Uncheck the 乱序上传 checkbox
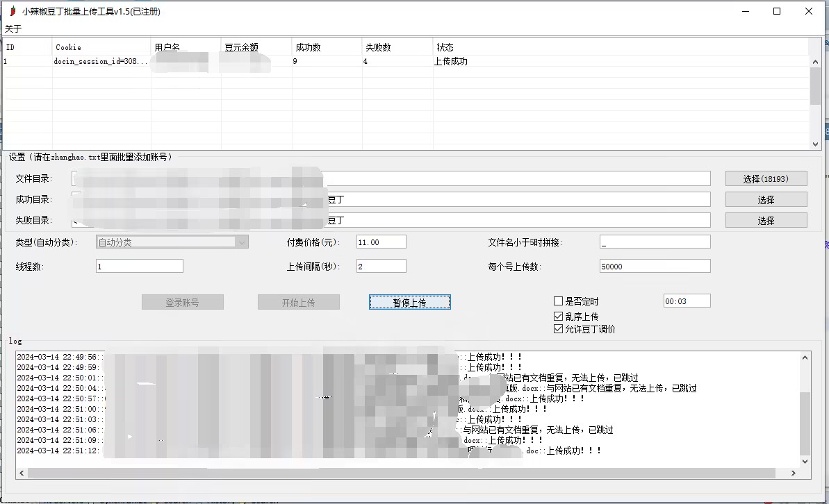 [558, 316]
